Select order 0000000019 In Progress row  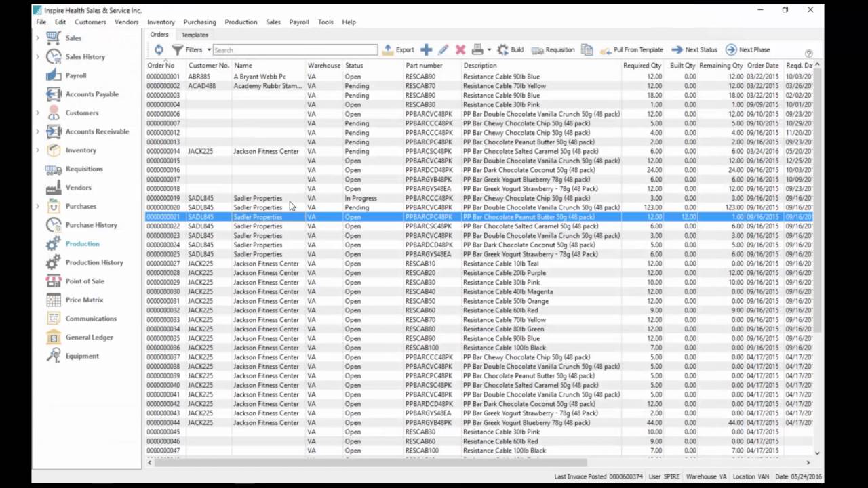(x=479, y=198)
